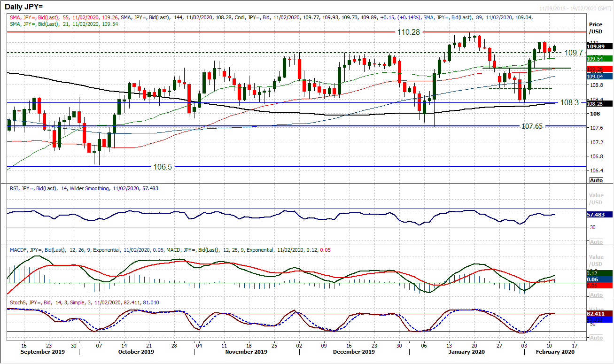Image resolution: width=614 pixels, height=364 pixels.
Task: Click the Auto button in the MACD panel
Action: tap(596, 295)
